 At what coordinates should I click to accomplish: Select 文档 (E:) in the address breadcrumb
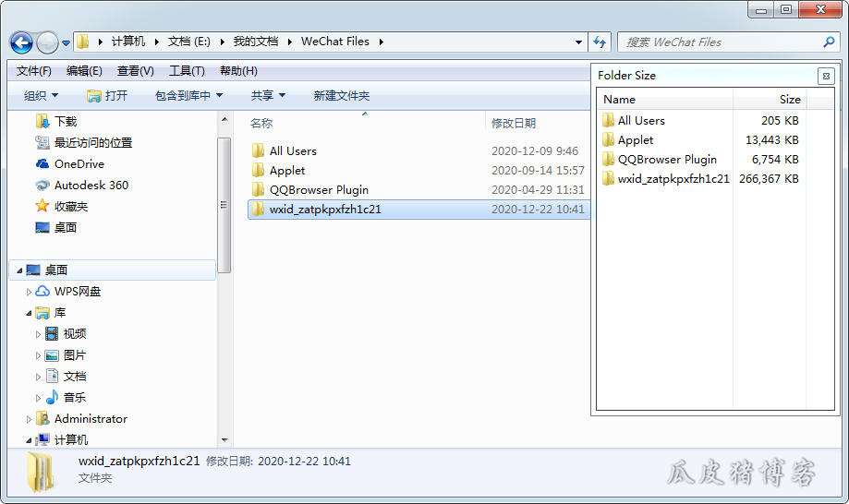click(x=189, y=42)
